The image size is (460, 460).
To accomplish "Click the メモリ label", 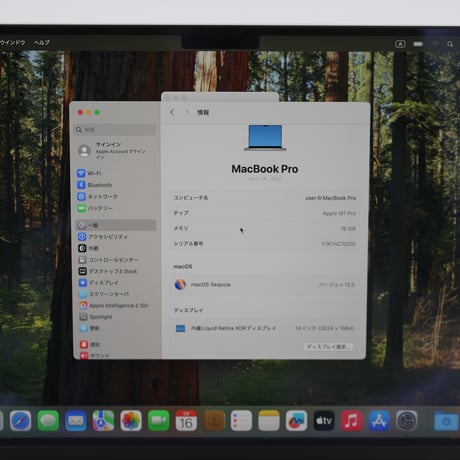I will (181, 228).
